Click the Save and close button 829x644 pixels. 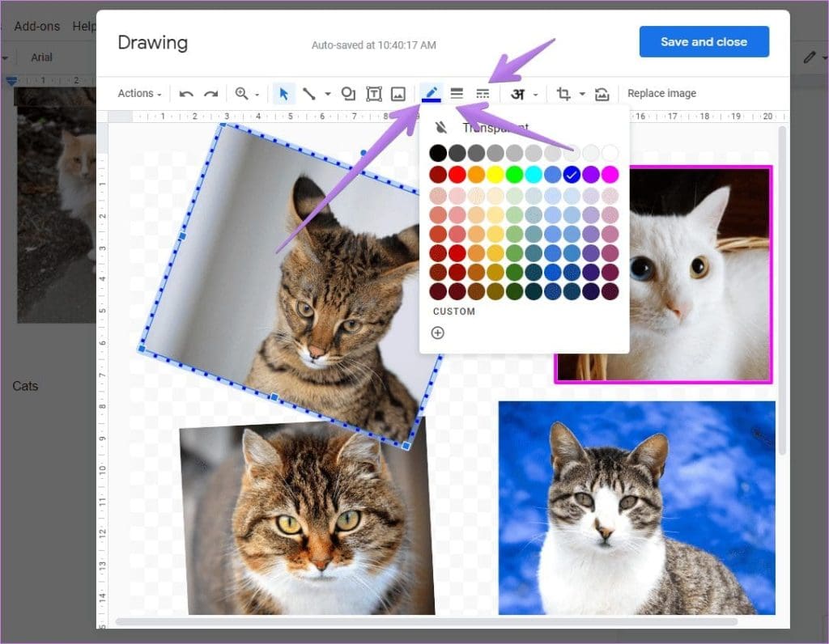click(x=704, y=41)
